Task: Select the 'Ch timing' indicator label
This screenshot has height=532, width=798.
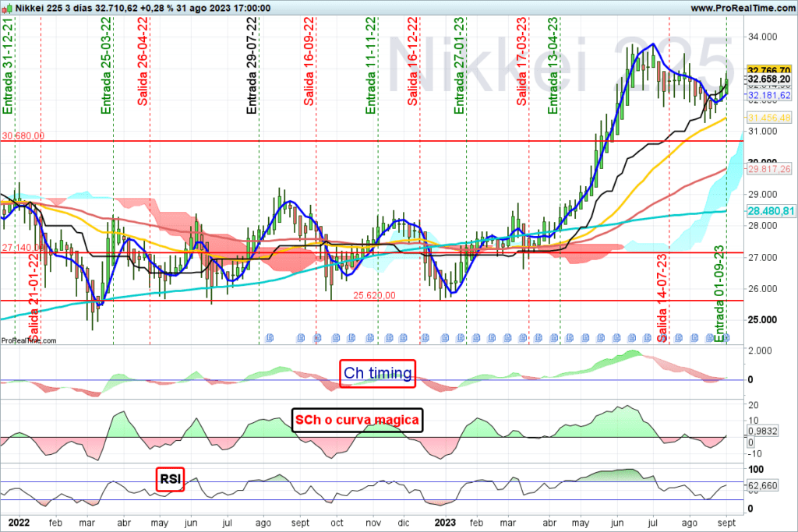Action: click(378, 373)
